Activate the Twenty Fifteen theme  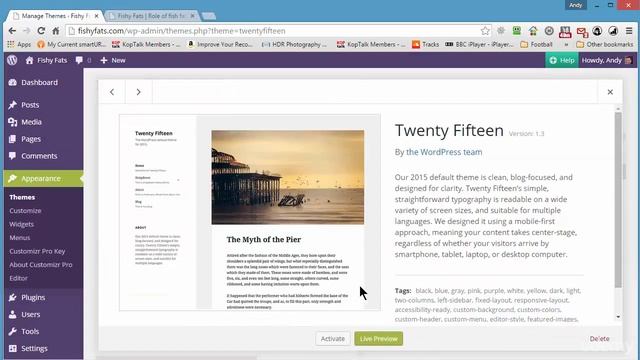pos(333,339)
